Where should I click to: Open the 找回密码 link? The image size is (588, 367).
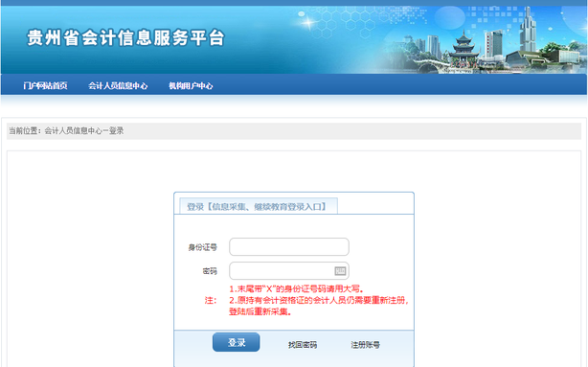pos(303,345)
